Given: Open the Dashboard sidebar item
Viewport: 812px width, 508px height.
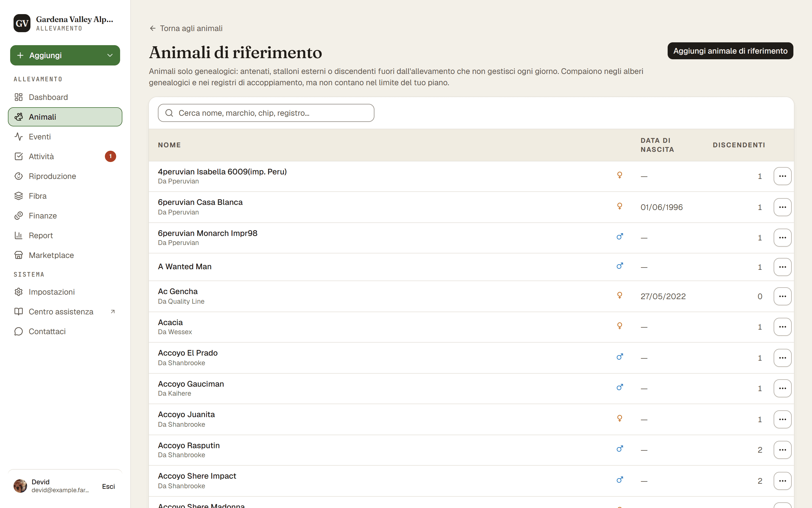Looking at the screenshot, I should [65, 97].
